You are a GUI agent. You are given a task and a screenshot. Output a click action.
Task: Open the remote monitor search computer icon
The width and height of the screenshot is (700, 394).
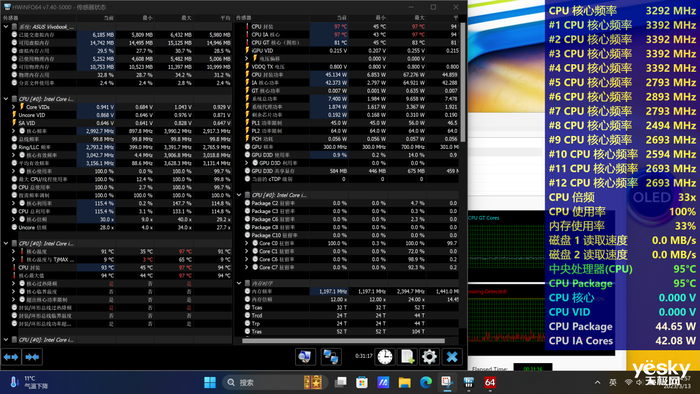(305, 357)
